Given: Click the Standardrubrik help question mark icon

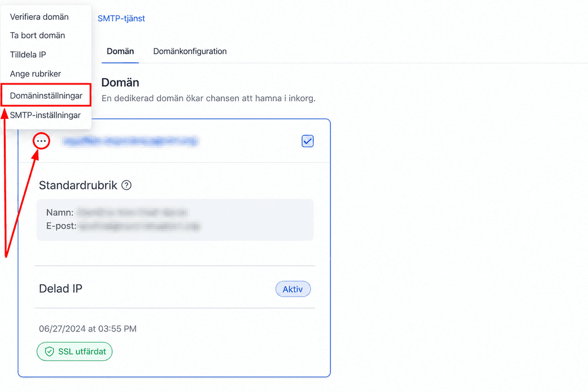Looking at the screenshot, I should click(x=127, y=185).
